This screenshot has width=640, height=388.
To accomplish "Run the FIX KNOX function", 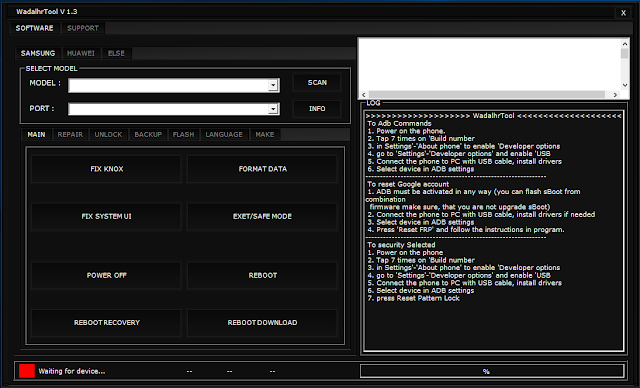I will click(106, 169).
